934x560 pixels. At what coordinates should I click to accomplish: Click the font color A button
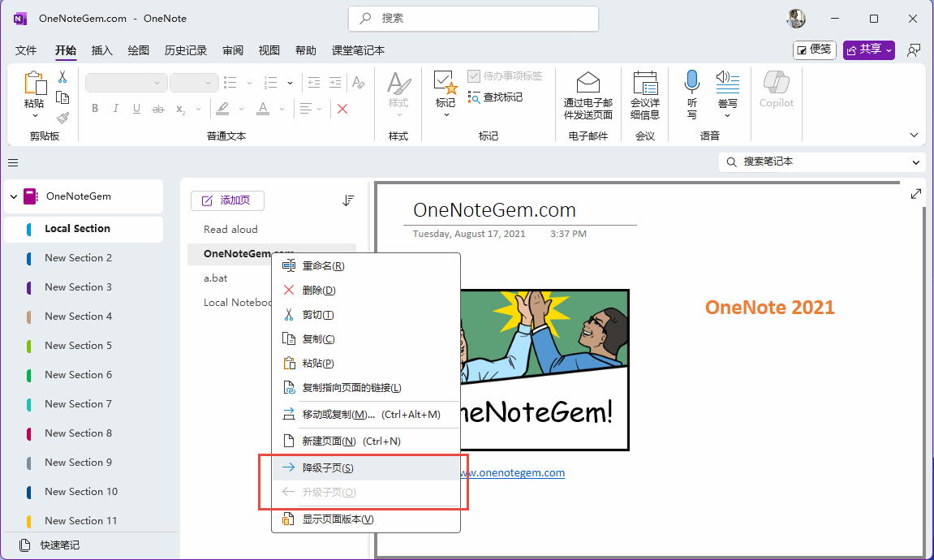click(x=262, y=109)
